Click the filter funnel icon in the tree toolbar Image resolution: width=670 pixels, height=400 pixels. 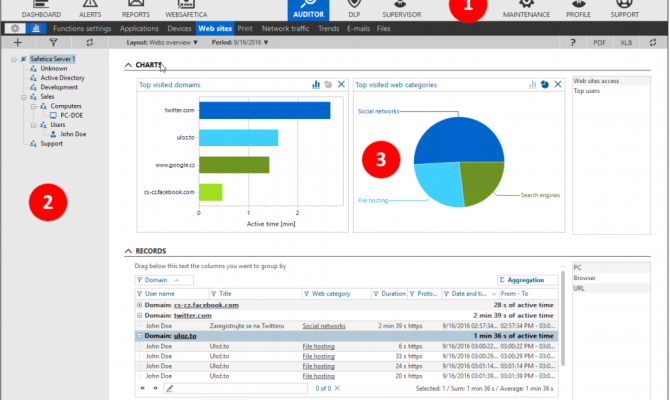(x=52, y=44)
